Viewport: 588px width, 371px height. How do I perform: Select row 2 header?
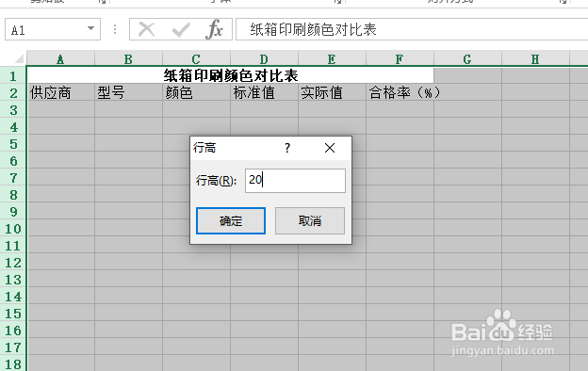click(x=13, y=92)
